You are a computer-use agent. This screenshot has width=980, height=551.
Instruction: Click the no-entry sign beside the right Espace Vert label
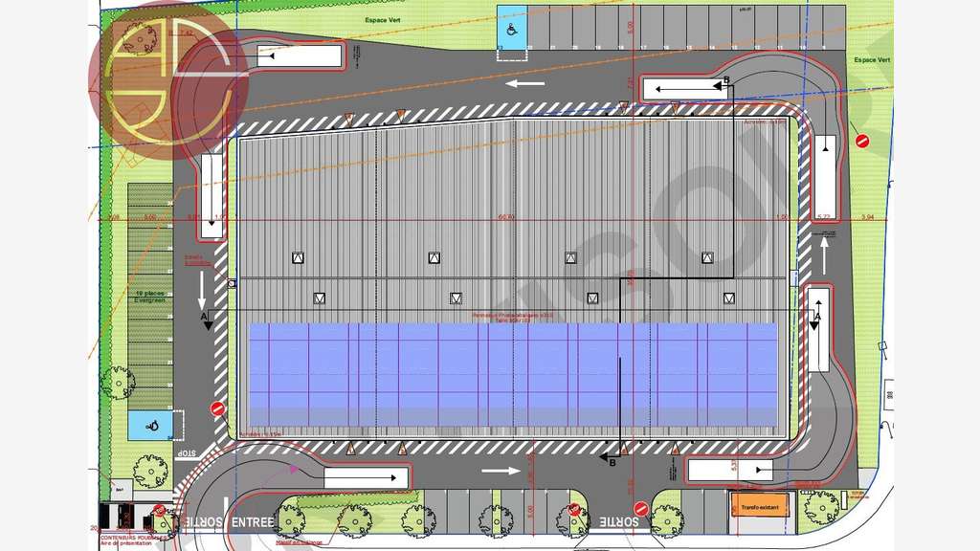coord(862,142)
